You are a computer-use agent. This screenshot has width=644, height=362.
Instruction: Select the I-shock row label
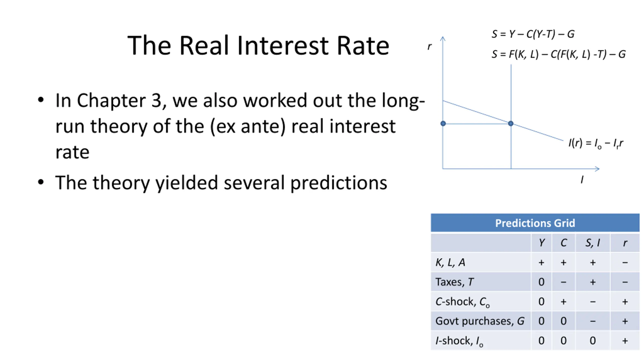[459, 341]
